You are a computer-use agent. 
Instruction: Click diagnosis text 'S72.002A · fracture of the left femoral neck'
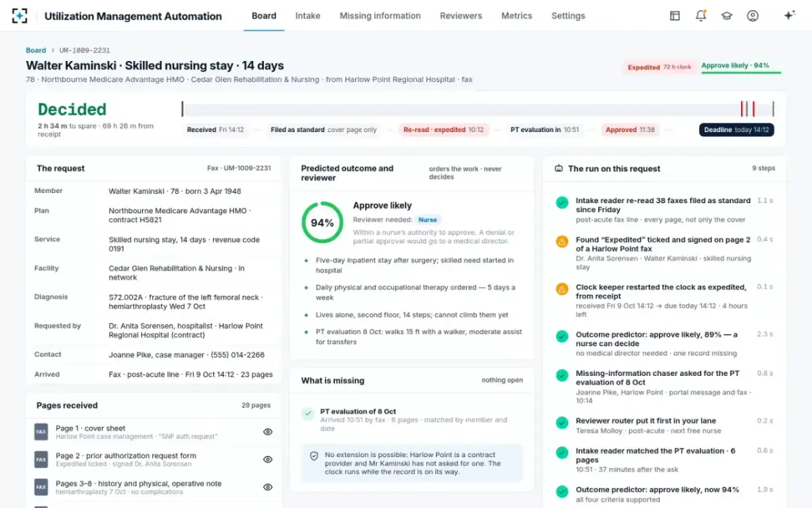pyautogui.click(x=185, y=297)
